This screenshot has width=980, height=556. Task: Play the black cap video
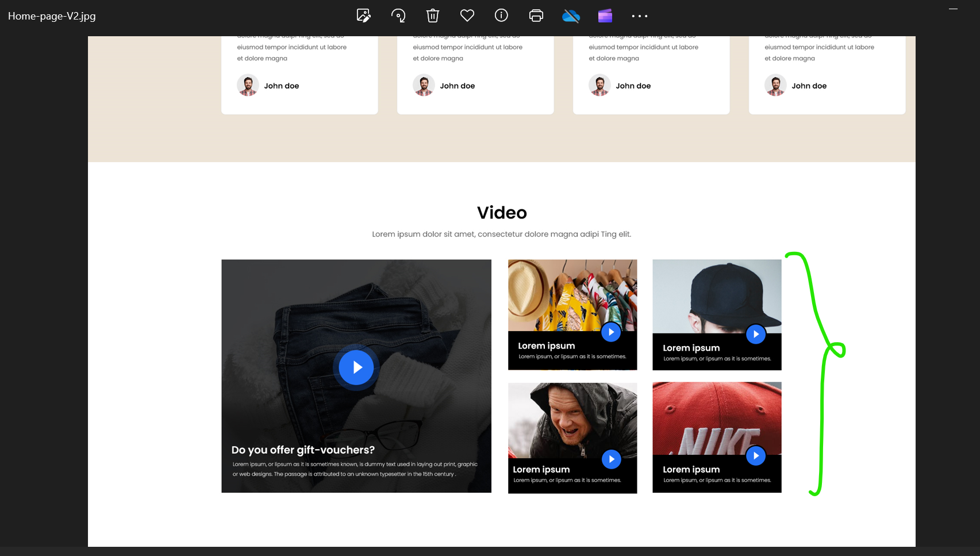756,334
